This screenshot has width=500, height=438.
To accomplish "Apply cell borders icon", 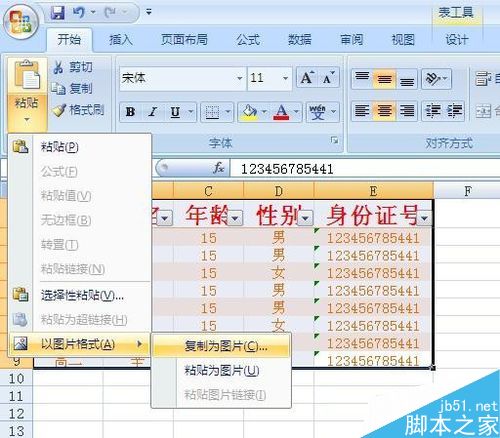I will tap(212, 112).
